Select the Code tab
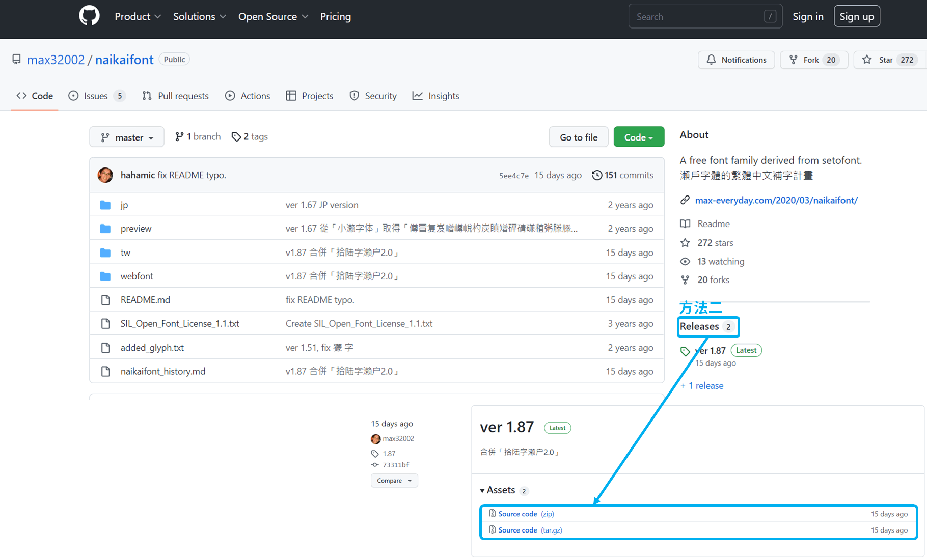Image resolution: width=927 pixels, height=560 pixels. pos(35,96)
